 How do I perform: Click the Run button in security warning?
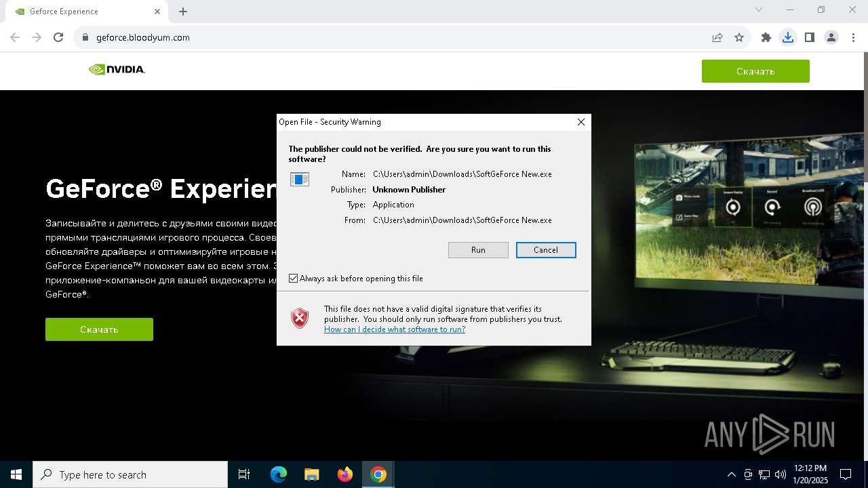point(478,250)
